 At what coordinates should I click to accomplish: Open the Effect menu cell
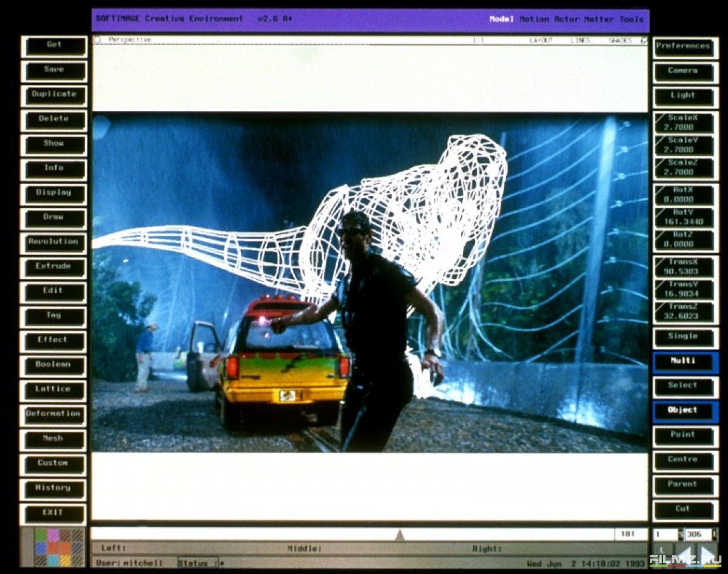click(54, 341)
